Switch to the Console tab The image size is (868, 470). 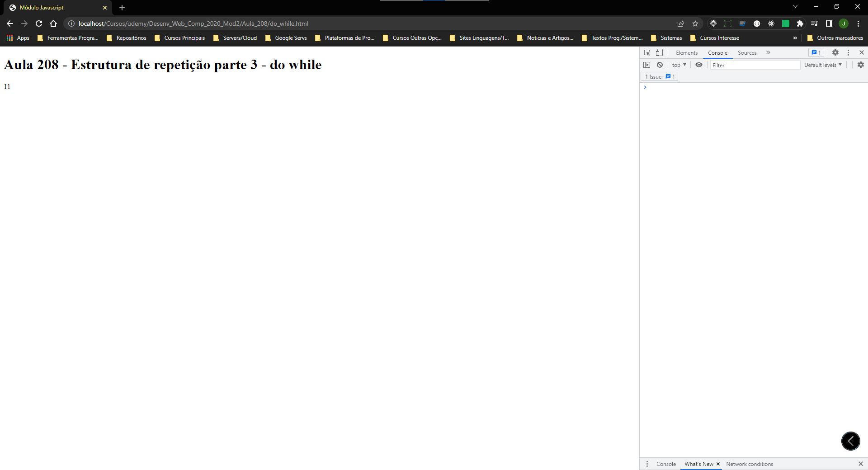tap(717, 53)
